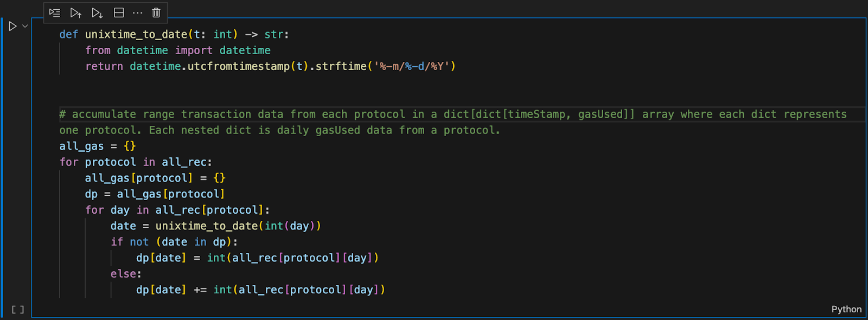Click 'from datetime import datetime' line
868x320 pixels.
tap(178, 50)
